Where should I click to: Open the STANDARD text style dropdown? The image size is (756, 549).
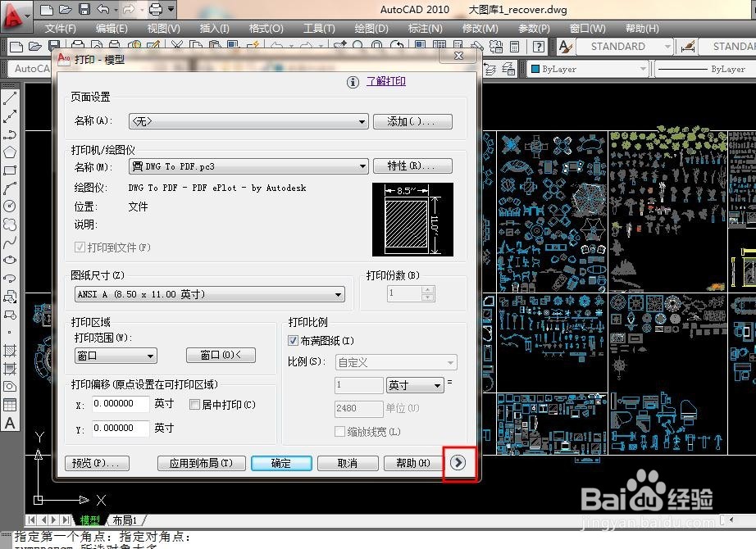[625, 46]
